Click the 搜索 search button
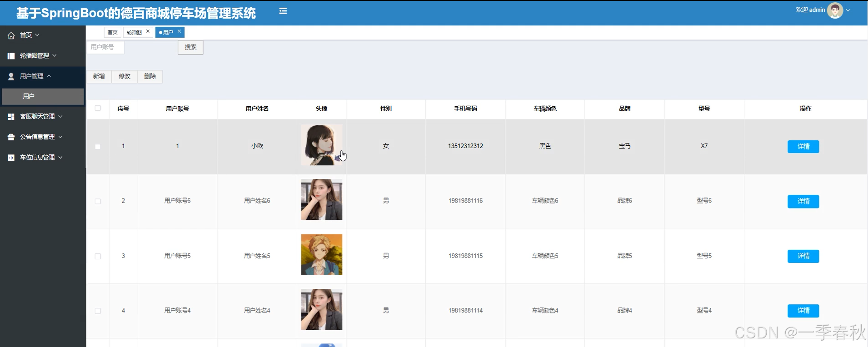Image resolution: width=868 pixels, height=347 pixels. click(x=190, y=47)
